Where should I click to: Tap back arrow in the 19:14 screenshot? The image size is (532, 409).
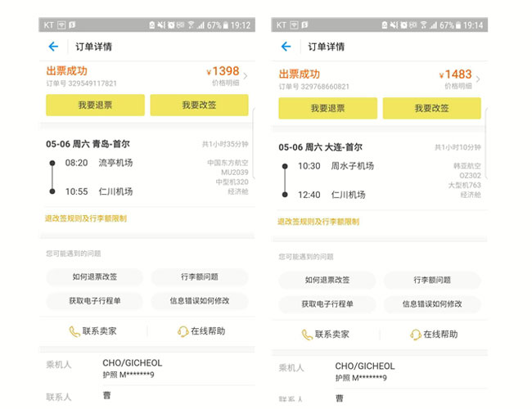(286, 47)
